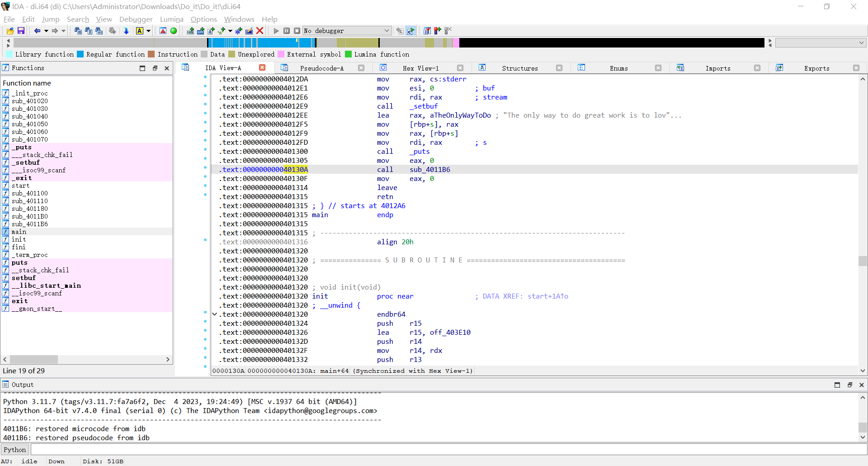
Task: Open the Debugger menu
Action: 136,19
